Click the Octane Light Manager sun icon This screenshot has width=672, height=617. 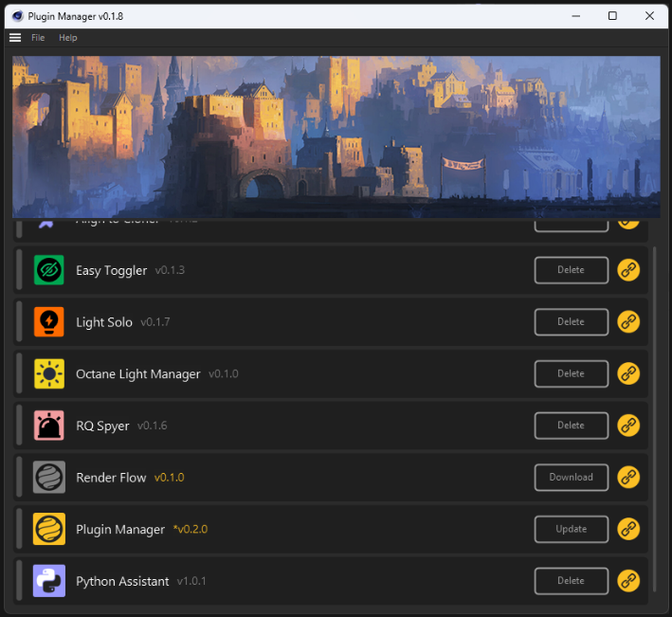pyautogui.click(x=49, y=373)
